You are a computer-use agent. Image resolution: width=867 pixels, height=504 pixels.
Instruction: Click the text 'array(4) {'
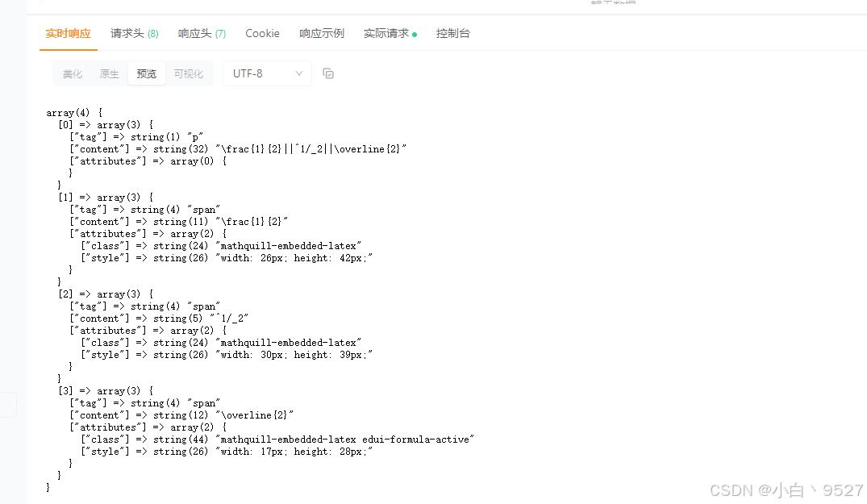click(74, 113)
